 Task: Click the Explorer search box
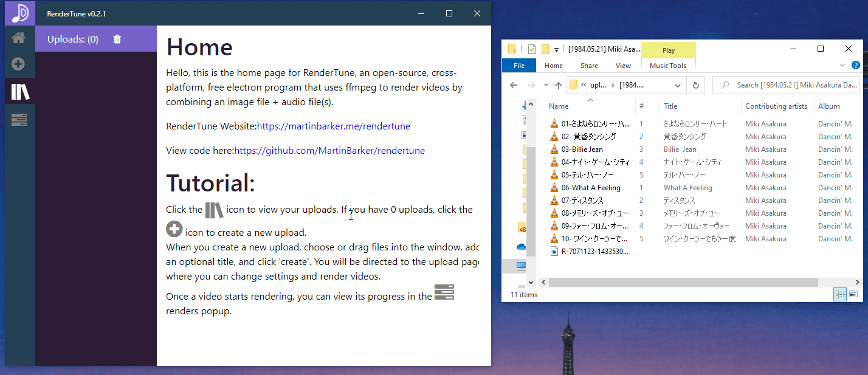tap(787, 85)
